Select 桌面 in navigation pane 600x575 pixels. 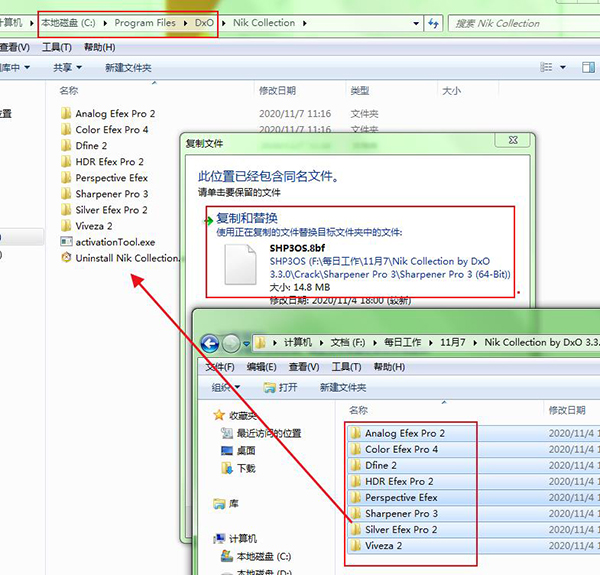click(x=238, y=451)
